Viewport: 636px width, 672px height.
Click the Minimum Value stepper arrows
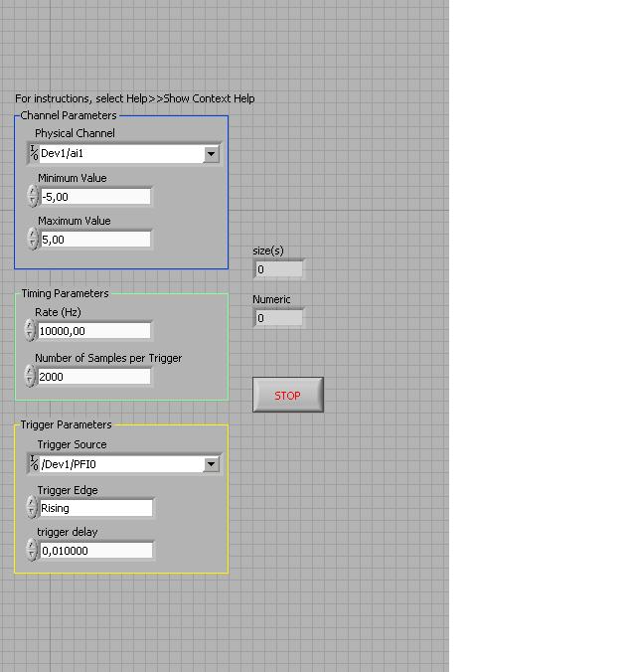[33, 196]
